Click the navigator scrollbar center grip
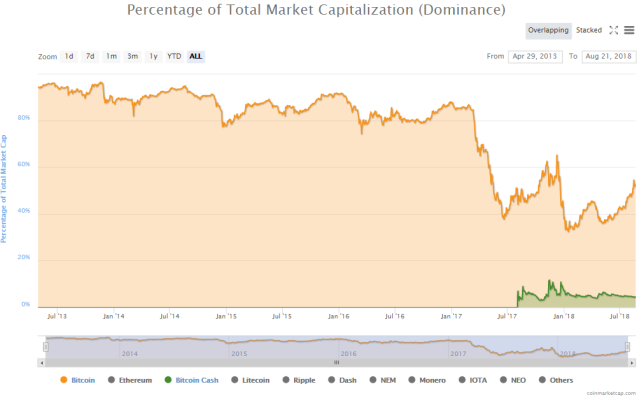The width and height of the screenshot is (639, 398). 337,363
